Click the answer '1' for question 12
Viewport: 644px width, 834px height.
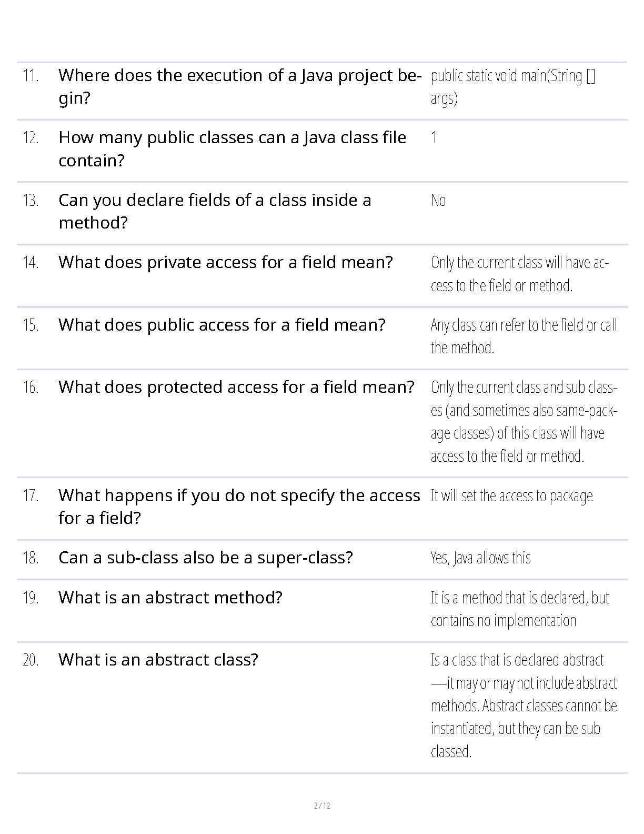434,138
